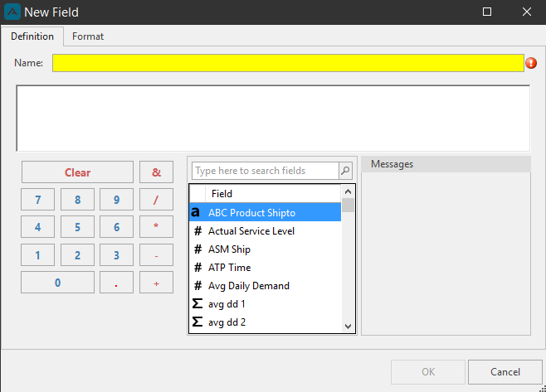
Task: Click the divide operator button
Action: (x=156, y=200)
